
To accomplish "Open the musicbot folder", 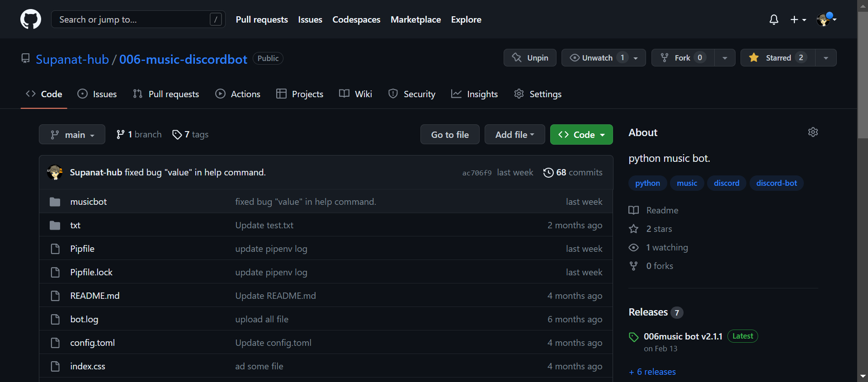I will point(89,202).
